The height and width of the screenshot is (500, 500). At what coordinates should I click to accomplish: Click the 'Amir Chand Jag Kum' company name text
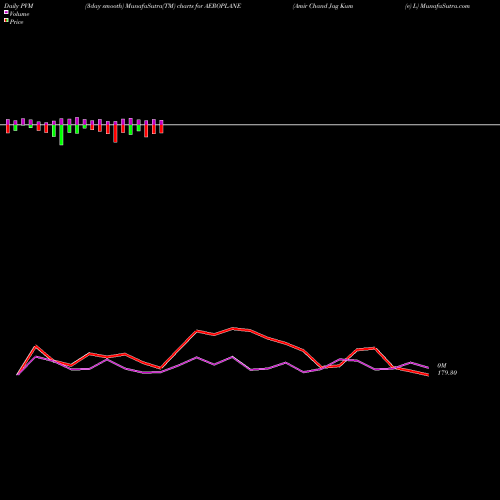[x=323, y=6]
